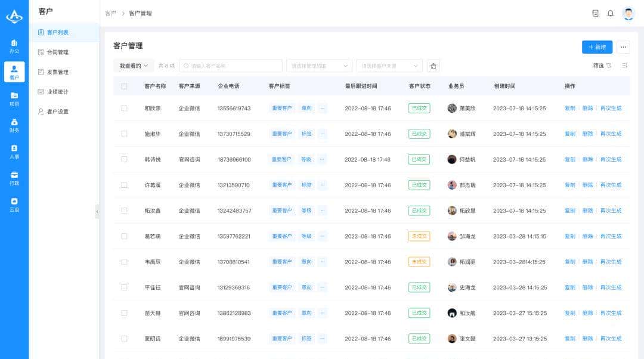
Task: Click the 人事 sidebar icon
Action: point(14,151)
